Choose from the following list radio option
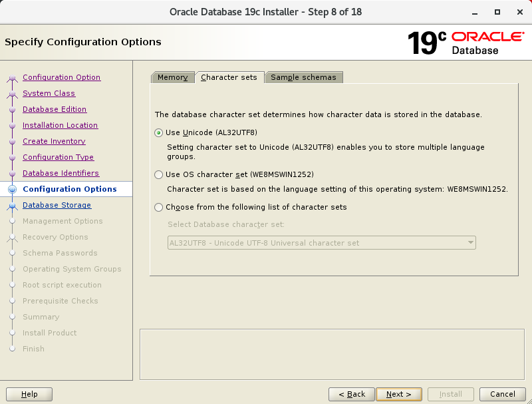532x404 pixels. coord(158,207)
